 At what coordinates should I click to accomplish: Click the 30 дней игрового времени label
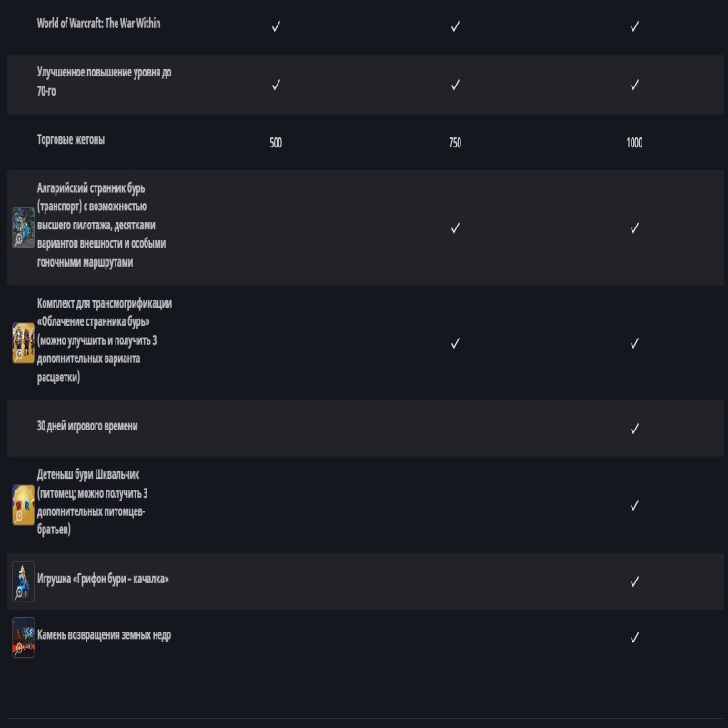coord(87,426)
